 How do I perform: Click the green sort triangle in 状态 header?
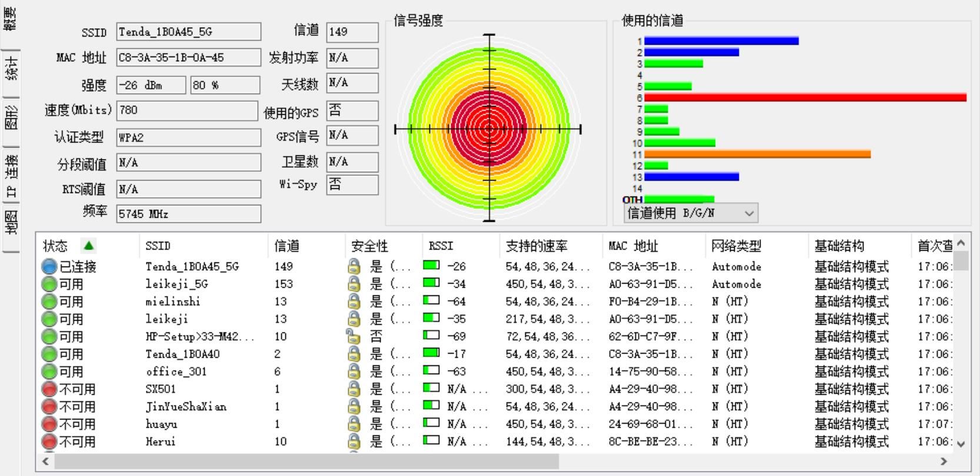coord(88,245)
